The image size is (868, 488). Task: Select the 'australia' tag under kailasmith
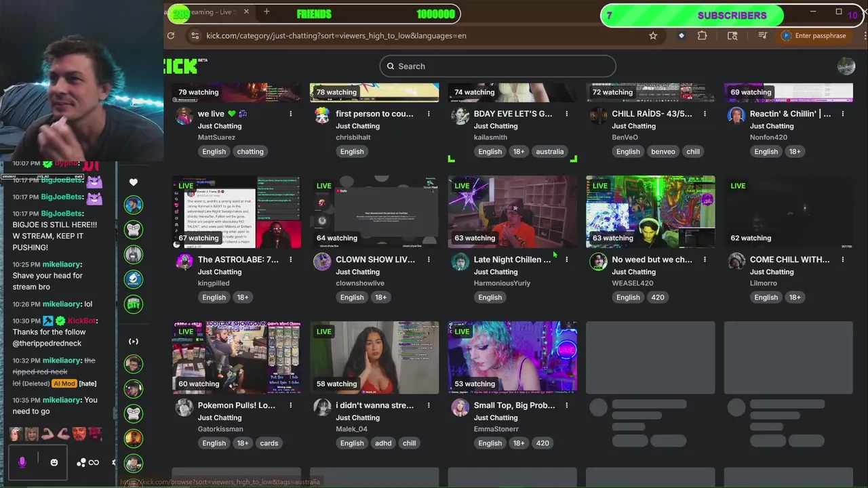tap(550, 152)
